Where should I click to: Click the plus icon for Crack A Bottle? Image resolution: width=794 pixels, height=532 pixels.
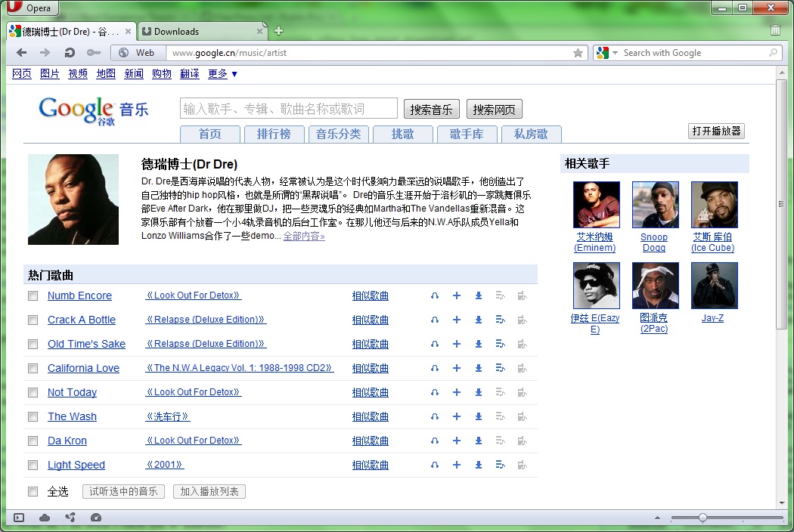coord(457,320)
